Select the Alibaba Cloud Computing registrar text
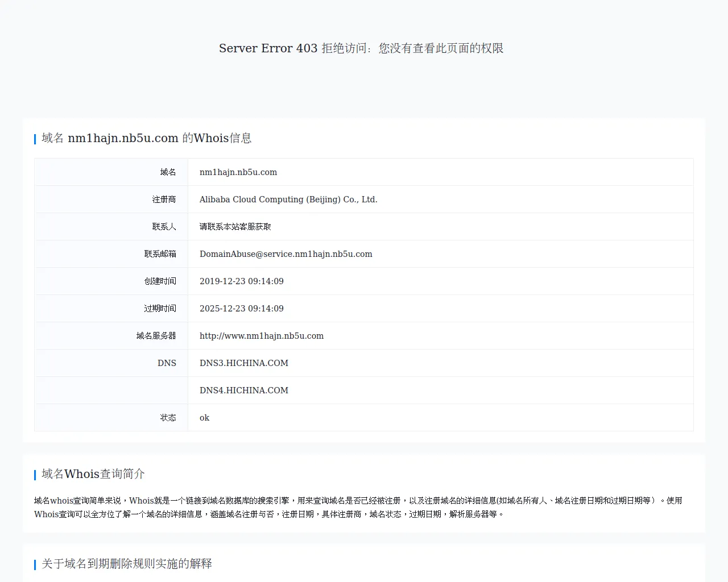Viewport: 728px width, 582px height. point(288,199)
